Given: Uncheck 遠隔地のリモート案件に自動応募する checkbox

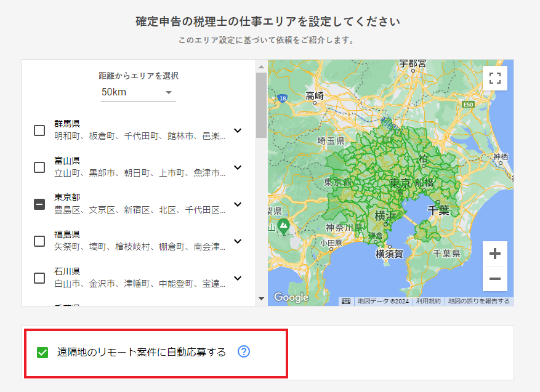Looking at the screenshot, I should point(42,353).
